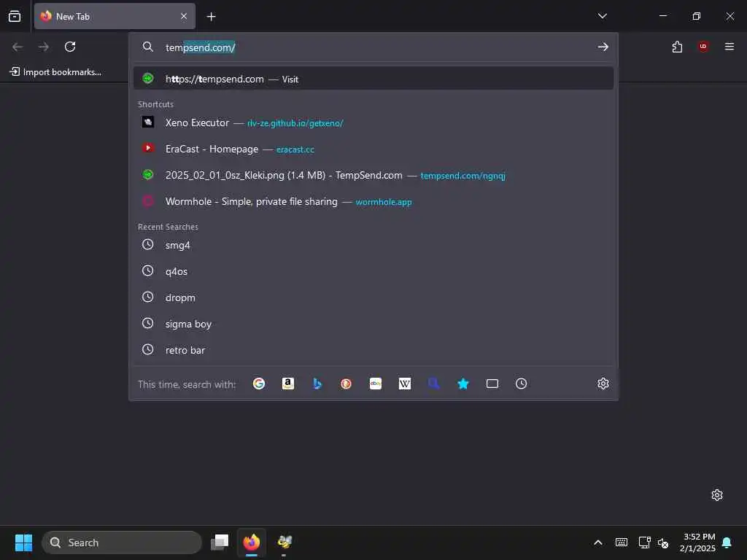Viewport: 747px width, 560px height.
Task: Click the Go arrow in address bar
Action: 603,47
